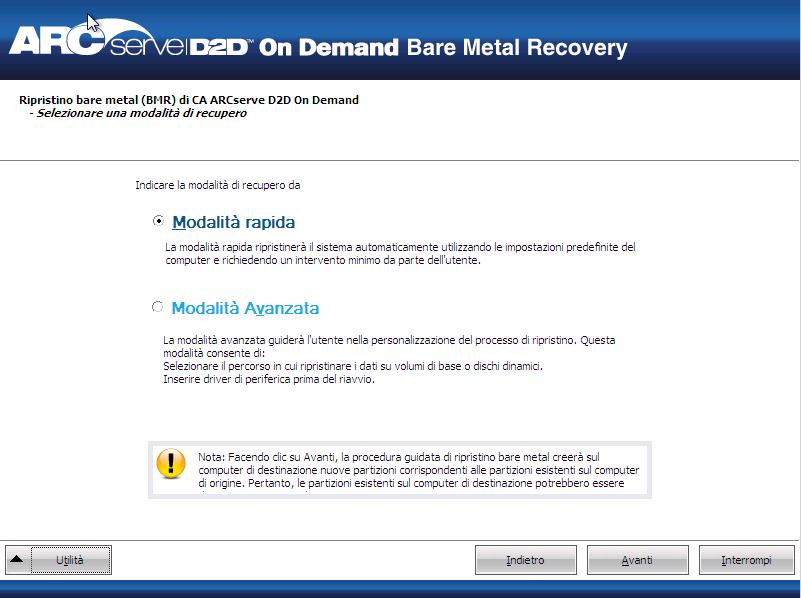Open the Utilità button

coord(70,560)
